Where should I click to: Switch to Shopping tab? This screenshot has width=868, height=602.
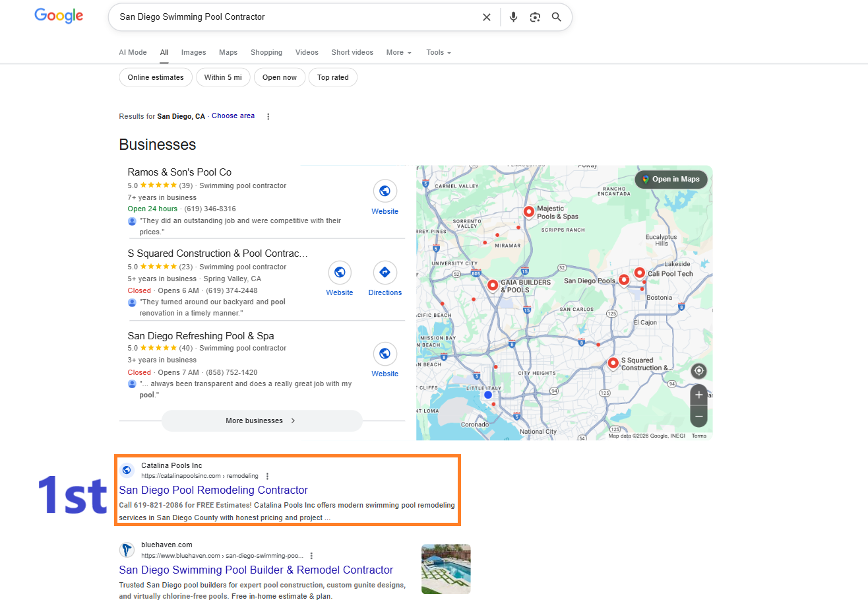pyautogui.click(x=266, y=52)
